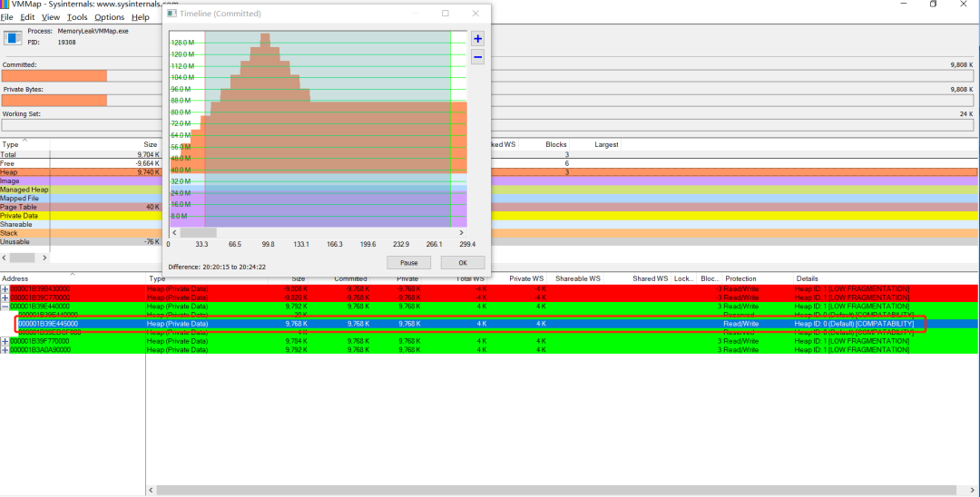Click the Committed memory bar
Viewport: 980px width, 497px height.
(x=487, y=75)
